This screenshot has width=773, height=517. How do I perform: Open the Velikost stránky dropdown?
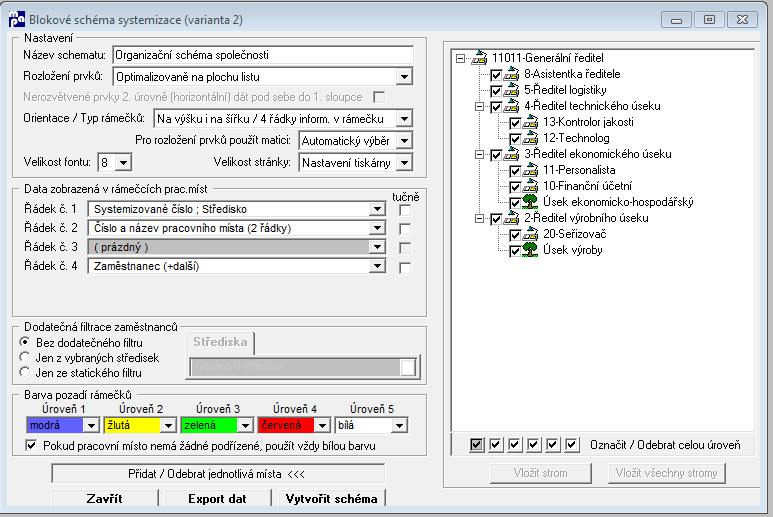coord(404,163)
